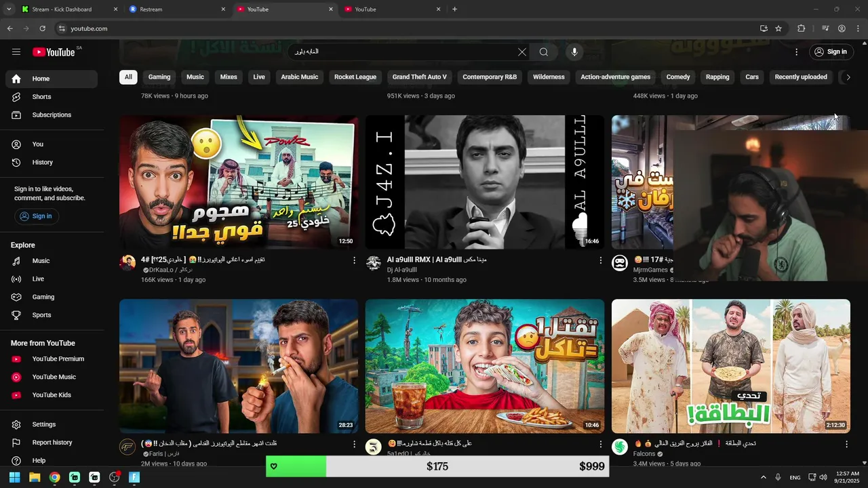Screen dimensions: 868x488
Task: Open the 10:46 eating challenge video thumbnail
Action: click(485, 366)
